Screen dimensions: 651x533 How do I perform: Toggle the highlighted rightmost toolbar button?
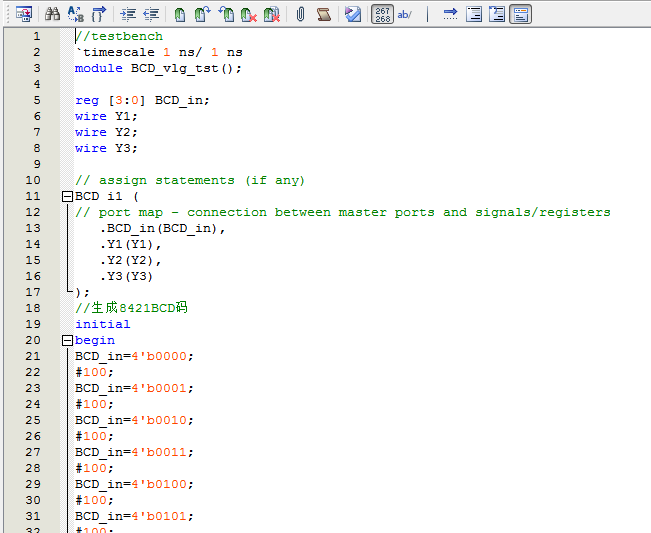coord(520,14)
